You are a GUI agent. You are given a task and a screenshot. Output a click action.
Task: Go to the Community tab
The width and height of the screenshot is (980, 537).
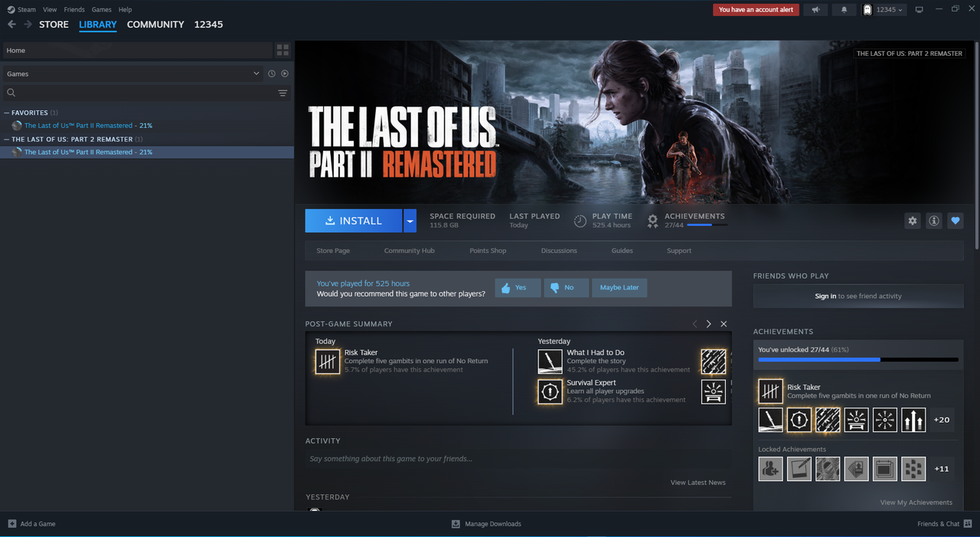click(x=155, y=25)
